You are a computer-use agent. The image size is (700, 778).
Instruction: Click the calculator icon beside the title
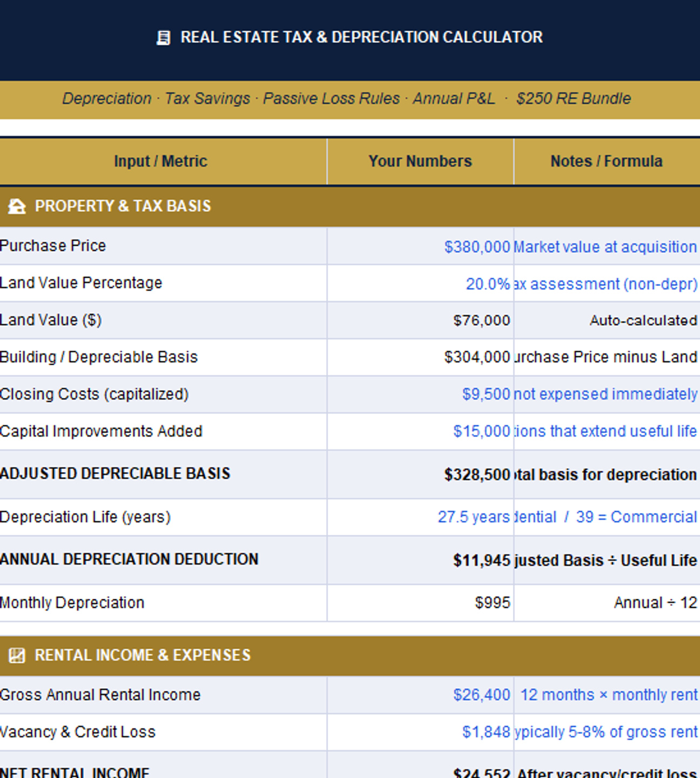[x=163, y=38]
